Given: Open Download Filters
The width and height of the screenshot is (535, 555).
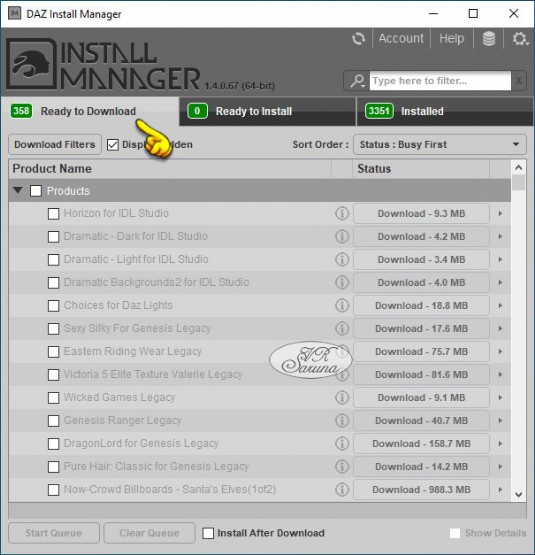Looking at the screenshot, I should pos(55,144).
